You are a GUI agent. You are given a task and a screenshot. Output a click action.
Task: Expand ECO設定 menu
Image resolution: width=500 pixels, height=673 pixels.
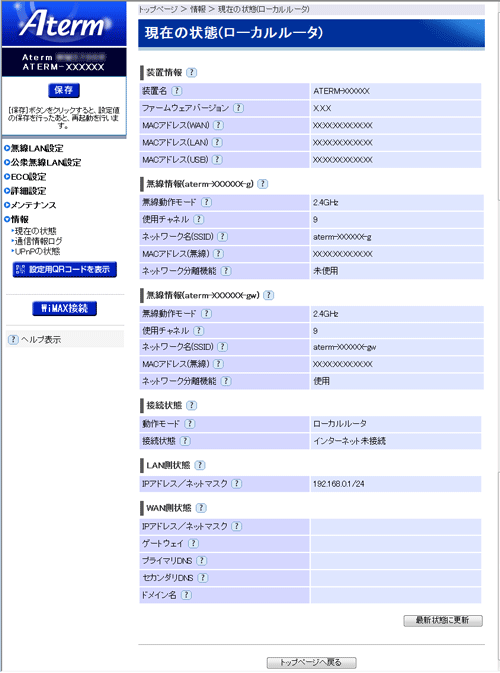(x=25, y=177)
